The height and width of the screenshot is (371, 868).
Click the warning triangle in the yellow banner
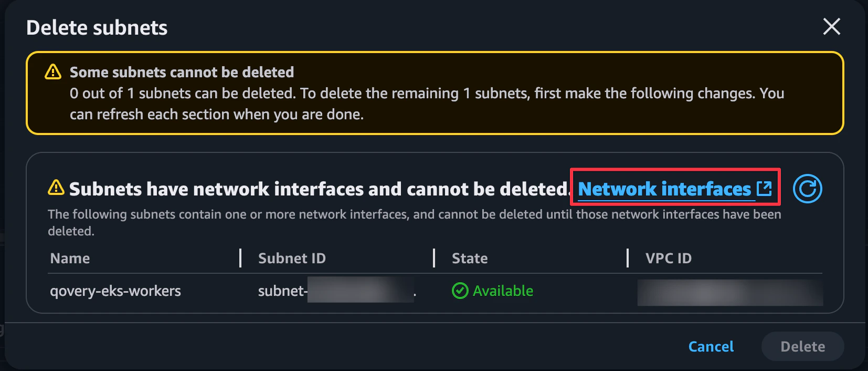click(x=52, y=73)
